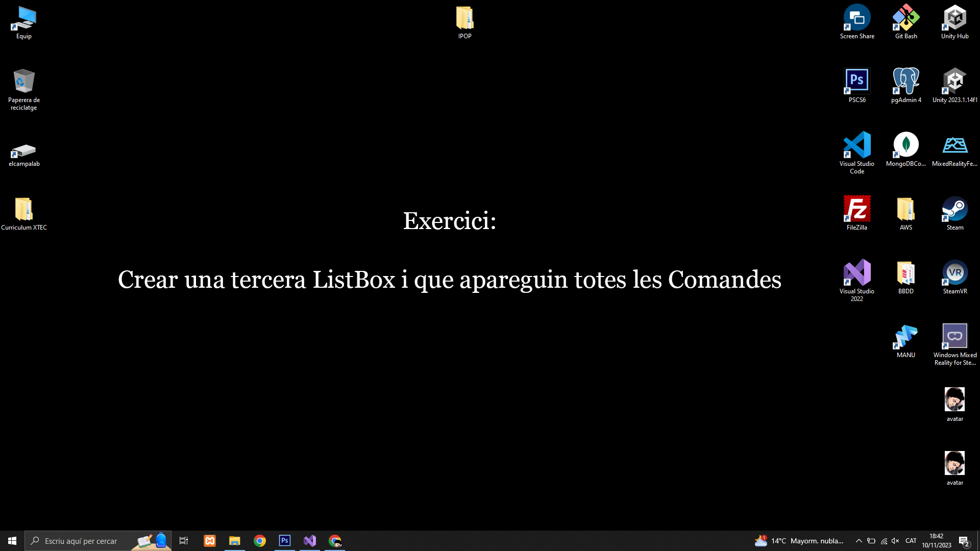Open the IPOP folder on desktop

tap(464, 18)
